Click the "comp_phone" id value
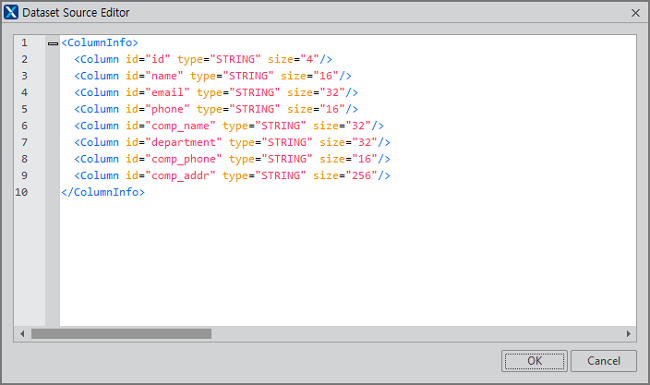This screenshot has height=385, width=650. (184, 159)
